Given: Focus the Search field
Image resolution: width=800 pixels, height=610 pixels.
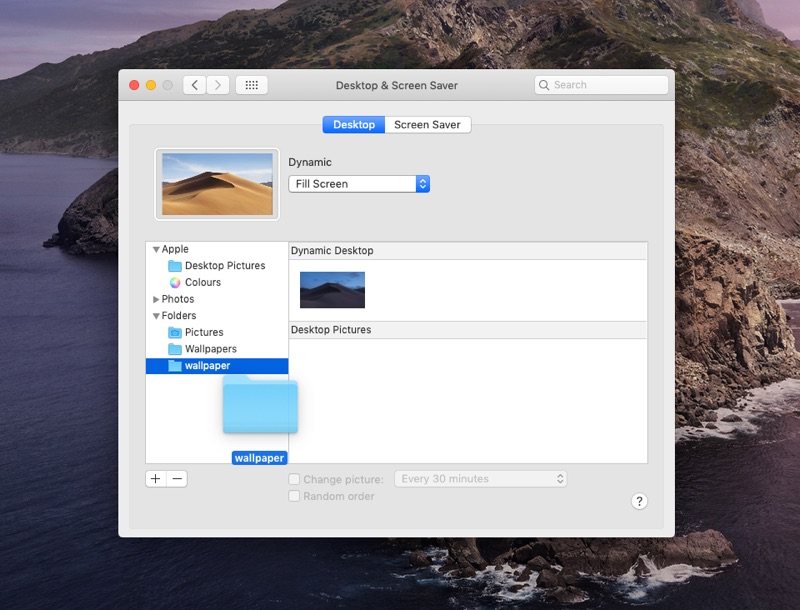Looking at the screenshot, I should (x=601, y=85).
